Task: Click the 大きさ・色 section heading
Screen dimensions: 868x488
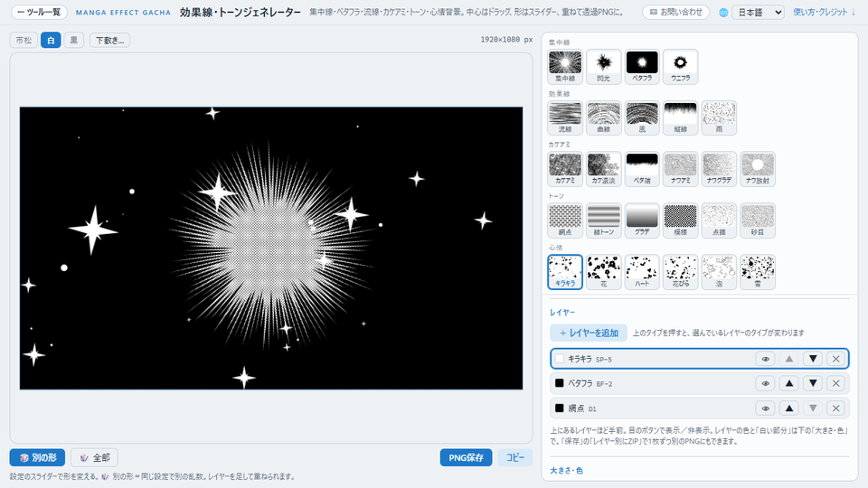Action: [x=566, y=470]
